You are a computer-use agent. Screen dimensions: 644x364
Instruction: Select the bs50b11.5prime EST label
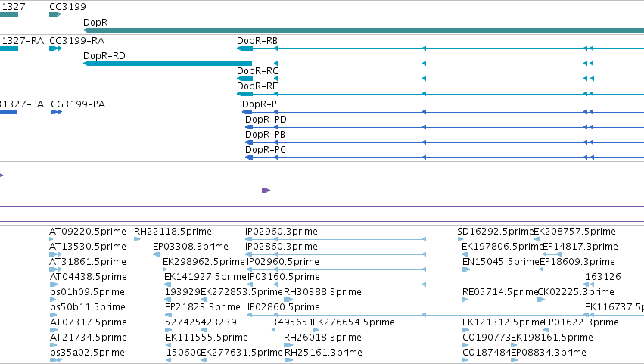89,308
